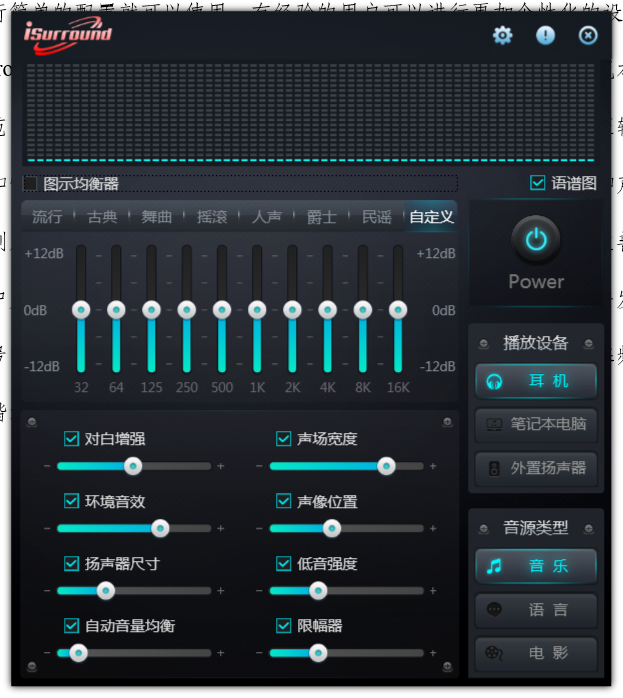
Task: Select the 摇滚 equalizer preset tab
Action: pyautogui.click(x=212, y=217)
